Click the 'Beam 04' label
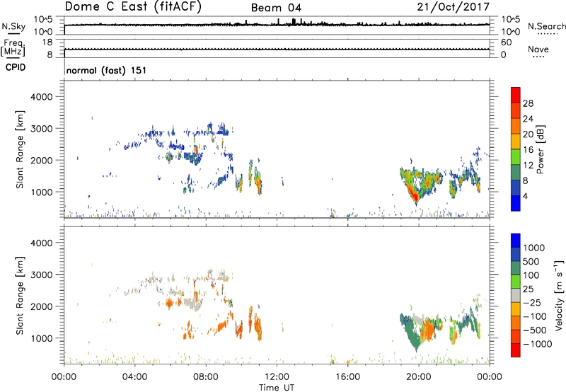Viewport: 566px width, 392px height. pyautogui.click(x=276, y=8)
